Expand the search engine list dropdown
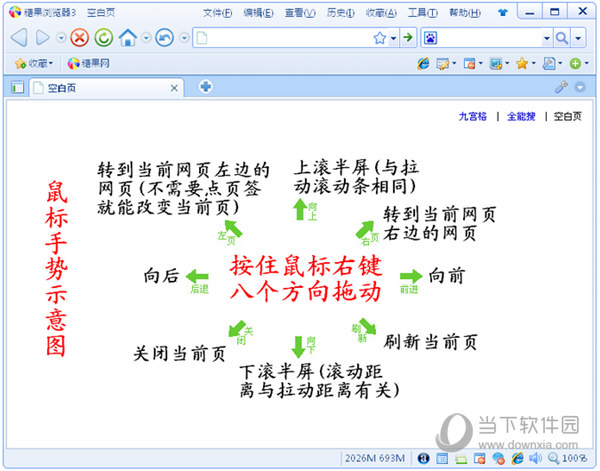 tap(547, 38)
